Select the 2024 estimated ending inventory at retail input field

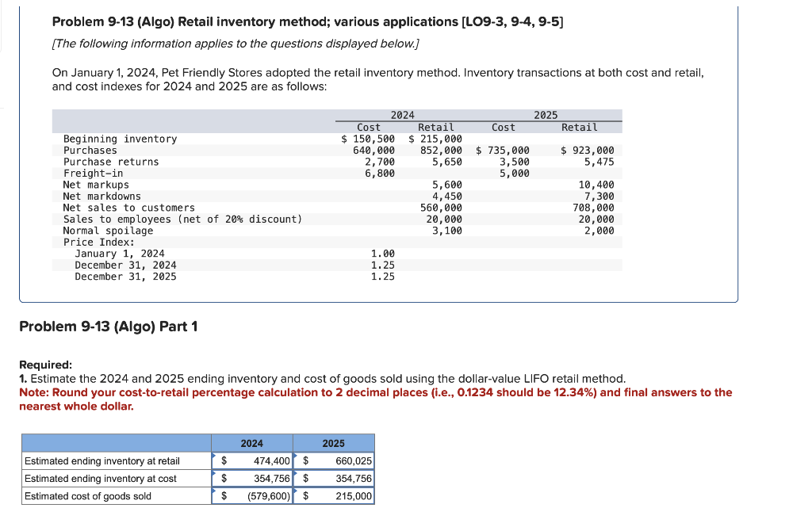(x=254, y=460)
